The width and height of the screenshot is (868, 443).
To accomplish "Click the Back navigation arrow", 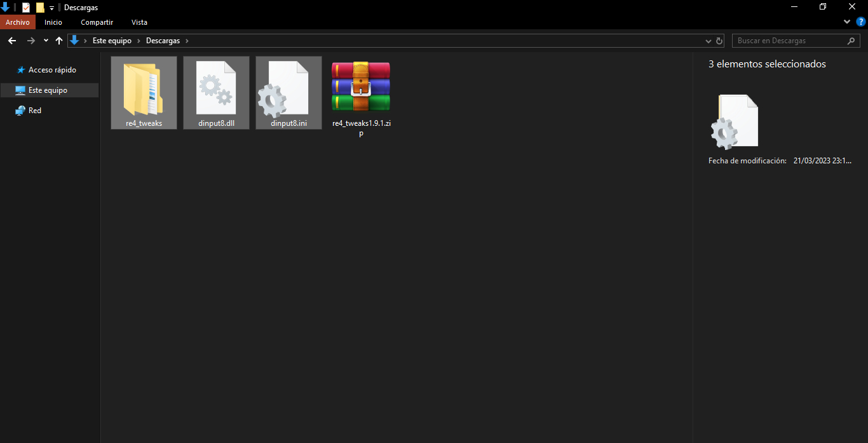I will pyautogui.click(x=11, y=41).
